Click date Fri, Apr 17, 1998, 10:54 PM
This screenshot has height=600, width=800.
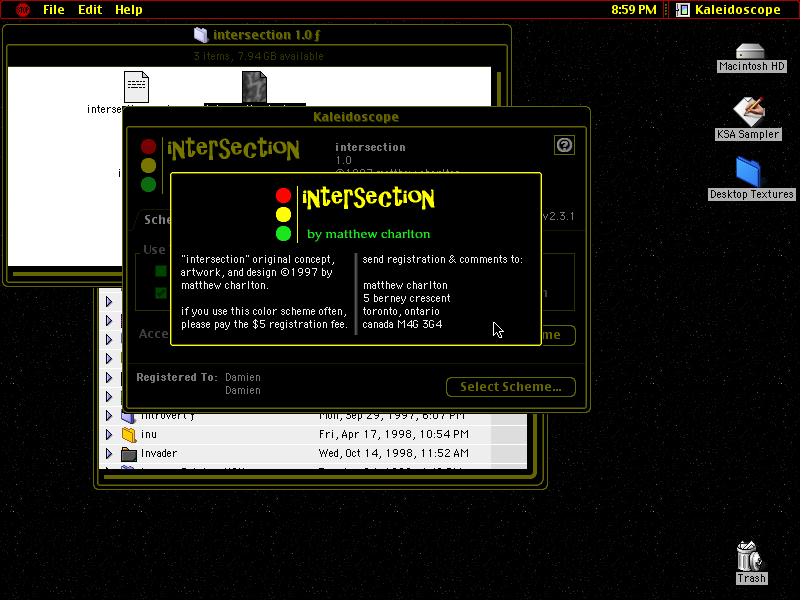(393, 434)
